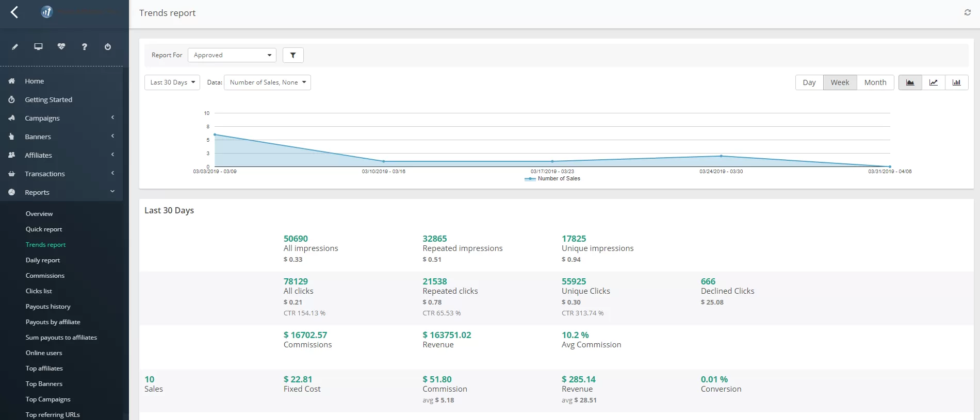
Task: Group chart data by Month
Action: pyautogui.click(x=875, y=82)
